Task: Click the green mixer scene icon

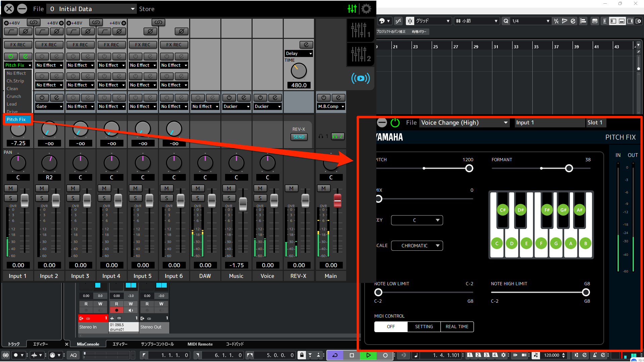Action: click(352, 9)
